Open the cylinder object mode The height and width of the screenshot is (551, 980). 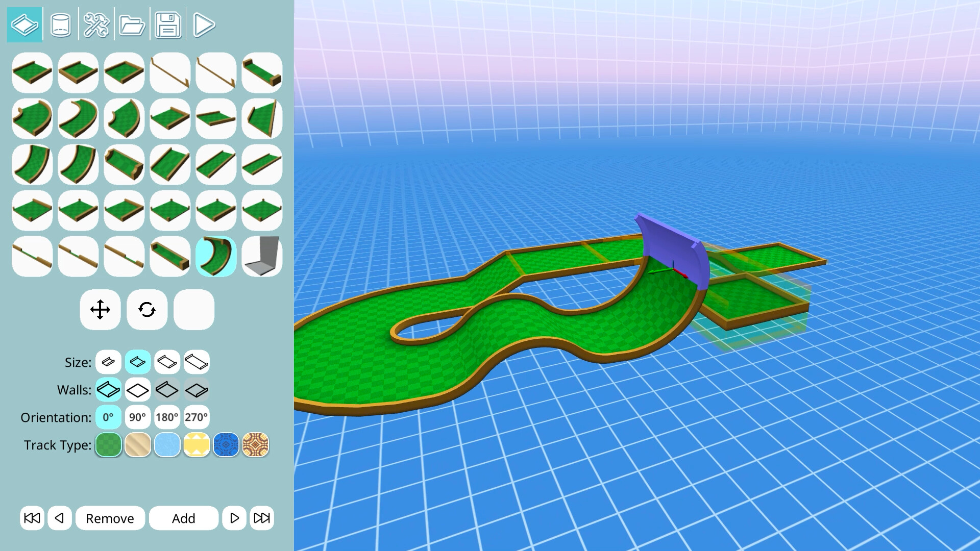click(60, 24)
